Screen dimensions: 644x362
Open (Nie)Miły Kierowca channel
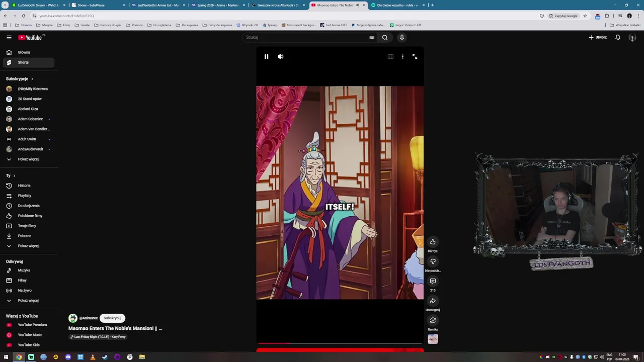point(28,89)
